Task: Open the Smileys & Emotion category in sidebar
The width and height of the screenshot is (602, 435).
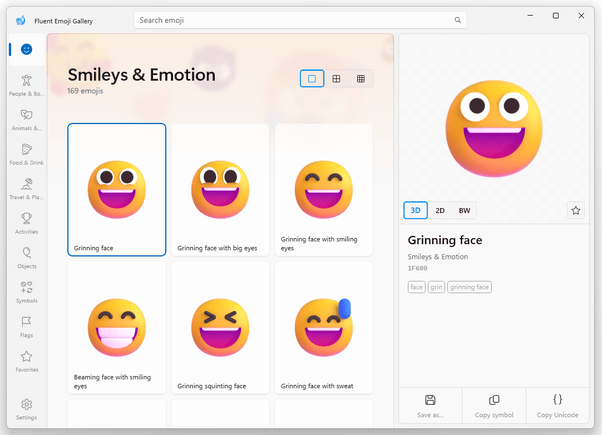Action: (26, 50)
